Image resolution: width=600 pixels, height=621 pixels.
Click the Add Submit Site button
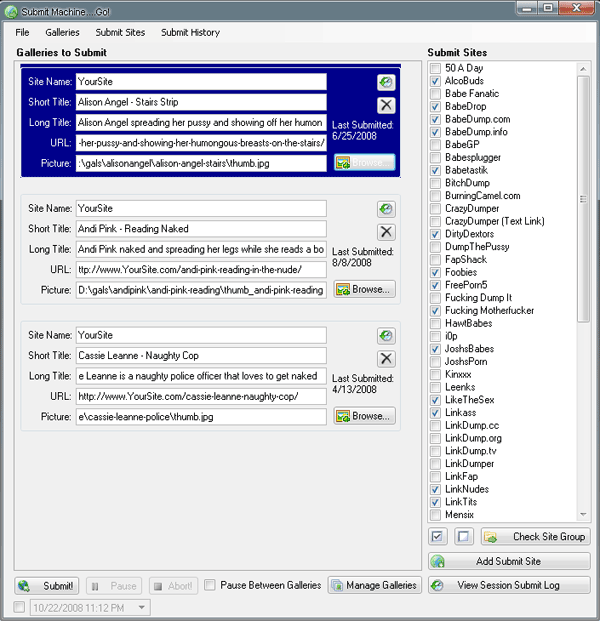pyautogui.click(x=509, y=561)
